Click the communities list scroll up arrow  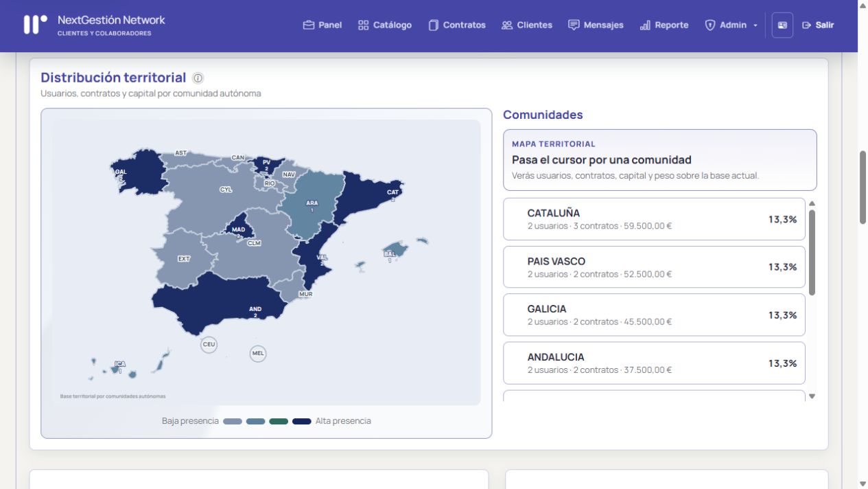click(812, 203)
